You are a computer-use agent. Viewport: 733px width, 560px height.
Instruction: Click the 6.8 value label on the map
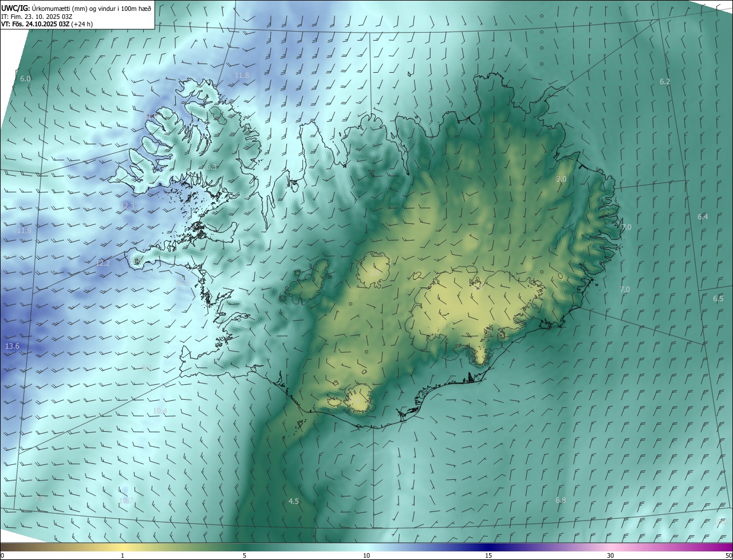(x=561, y=500)
